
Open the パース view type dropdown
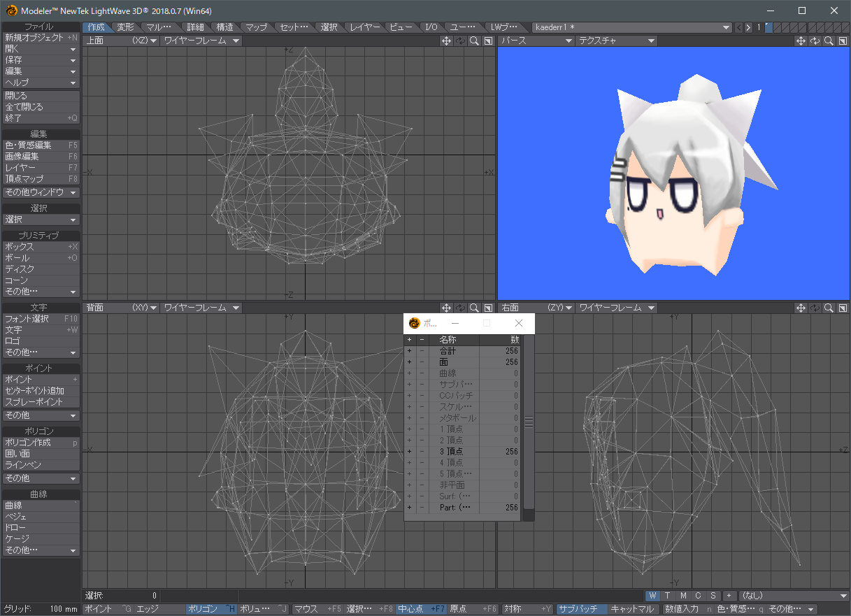click(535, 41)
